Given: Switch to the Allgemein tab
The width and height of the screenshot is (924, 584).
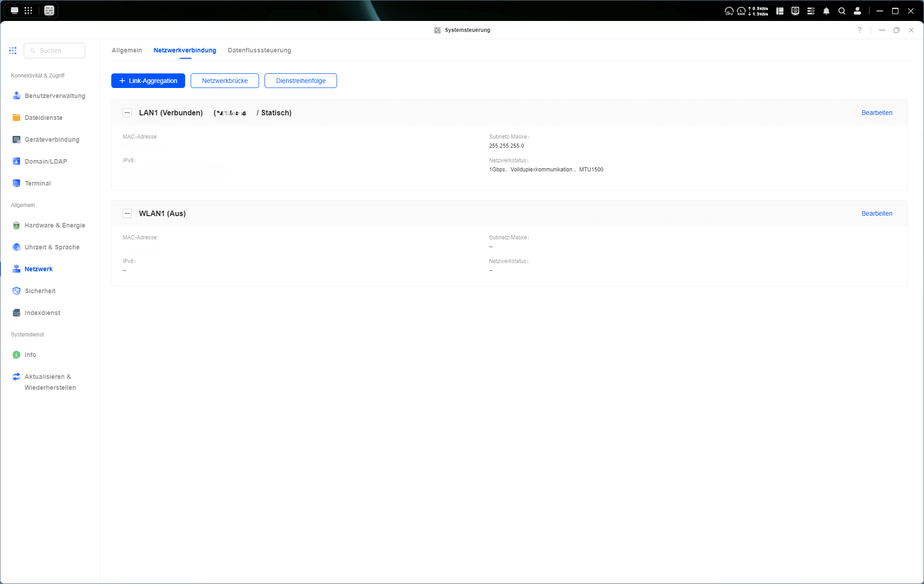Looking at the screenshot, I should coord(127,50).
